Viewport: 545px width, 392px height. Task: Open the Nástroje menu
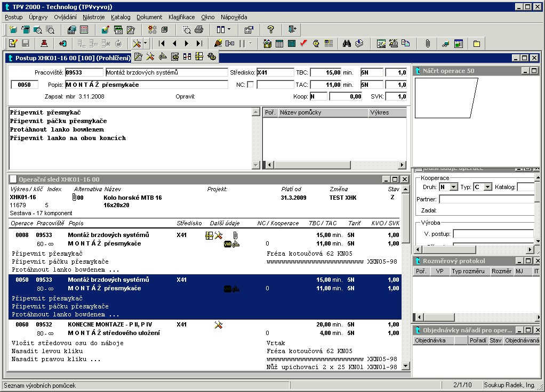93,17
